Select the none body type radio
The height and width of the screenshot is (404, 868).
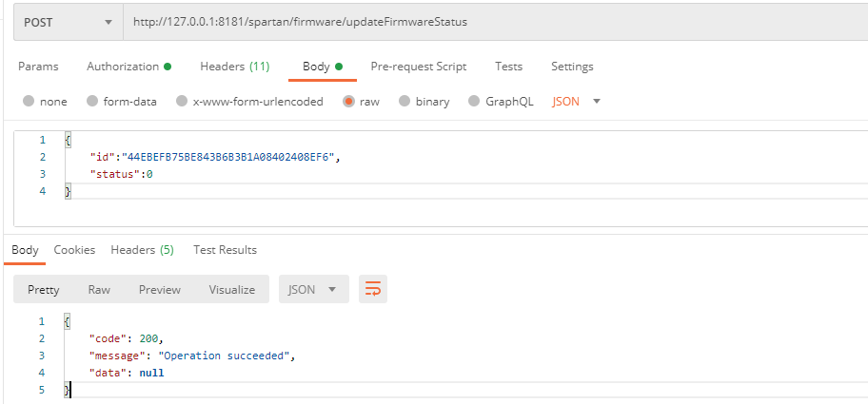(29, 102)
